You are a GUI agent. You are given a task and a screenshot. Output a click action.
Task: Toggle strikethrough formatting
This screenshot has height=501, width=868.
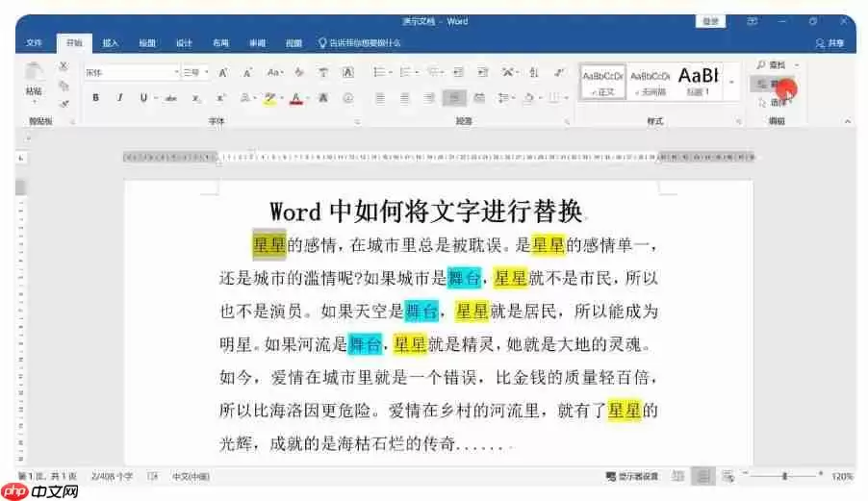pos(171,98)
